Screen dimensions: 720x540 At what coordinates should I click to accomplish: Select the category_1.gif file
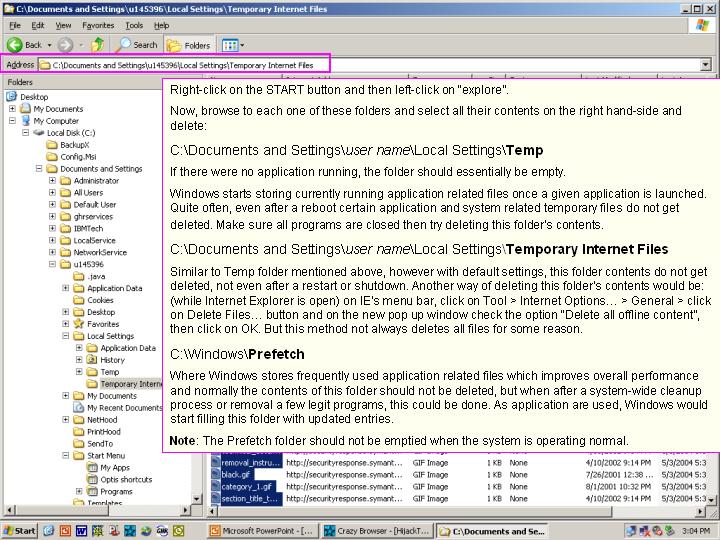(246, 487)
